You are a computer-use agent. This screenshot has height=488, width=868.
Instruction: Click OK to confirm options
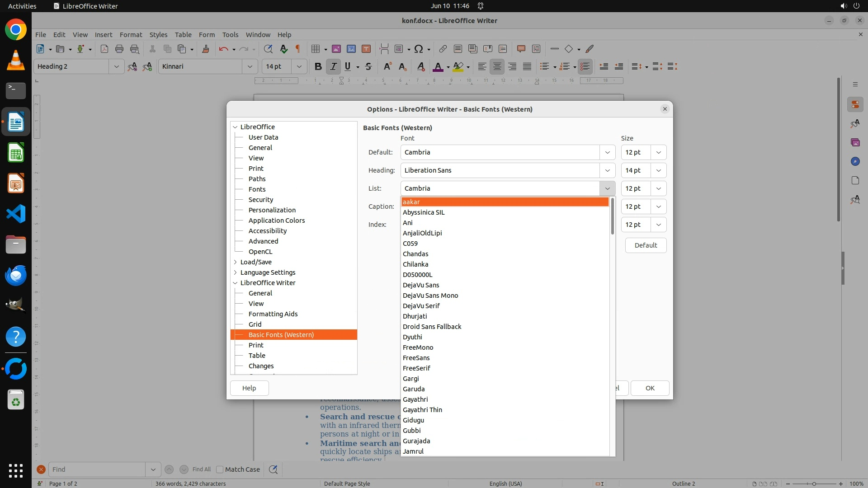(x=650, y=388)
